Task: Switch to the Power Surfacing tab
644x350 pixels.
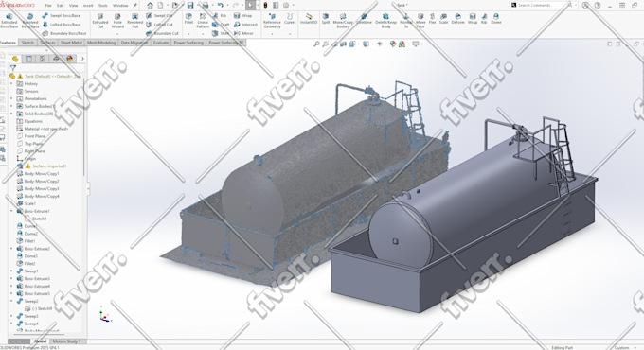Action: pyautogui.click(x=188, y=43)
